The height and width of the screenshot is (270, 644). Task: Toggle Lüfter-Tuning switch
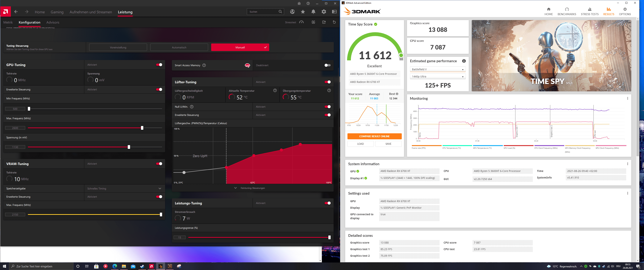[x=327, y=82]
